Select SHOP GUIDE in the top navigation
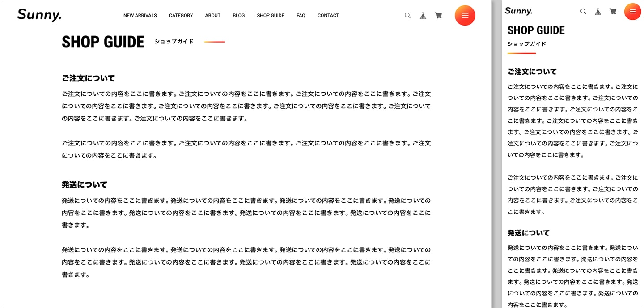The width and height of the screenshot is (644, 308). (271, 15)
